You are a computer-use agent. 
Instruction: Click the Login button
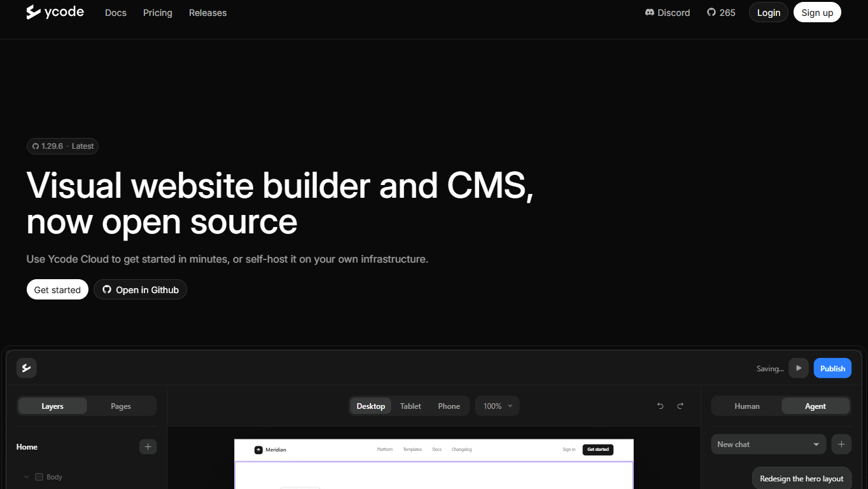[769, 13]
